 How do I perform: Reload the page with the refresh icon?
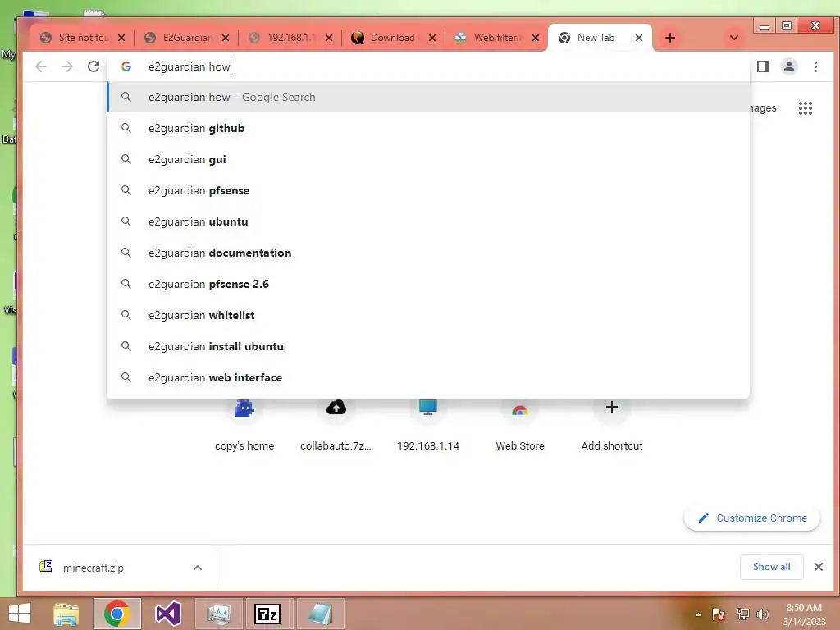pyautogui.click(x=94, y=66)
